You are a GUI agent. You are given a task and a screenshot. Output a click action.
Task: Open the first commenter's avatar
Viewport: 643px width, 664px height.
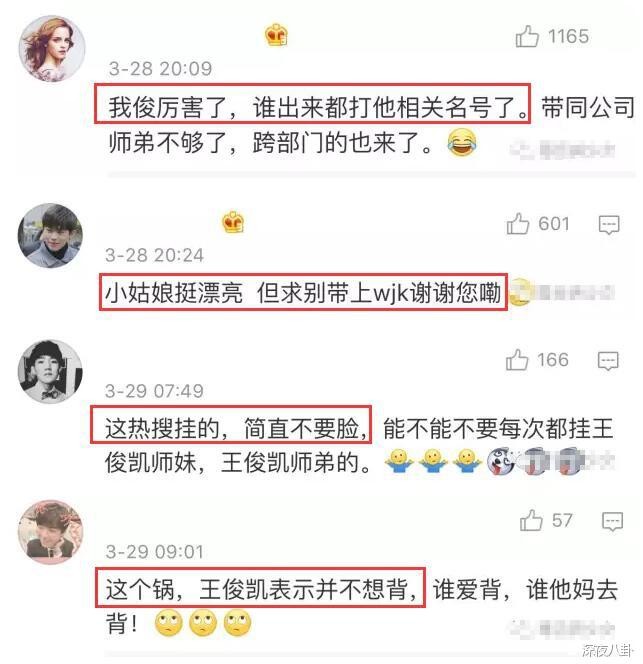tap(52, 48)
